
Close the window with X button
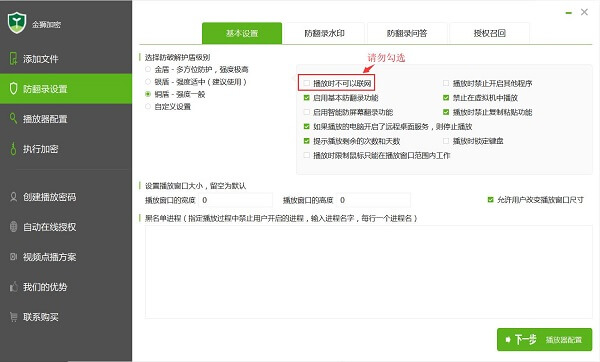point(584,12)
